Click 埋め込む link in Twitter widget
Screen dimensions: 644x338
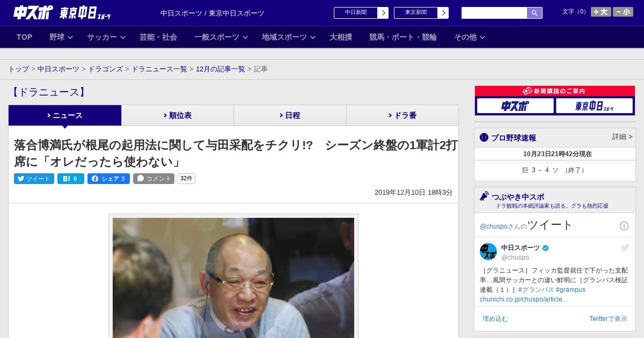(495, 319)
